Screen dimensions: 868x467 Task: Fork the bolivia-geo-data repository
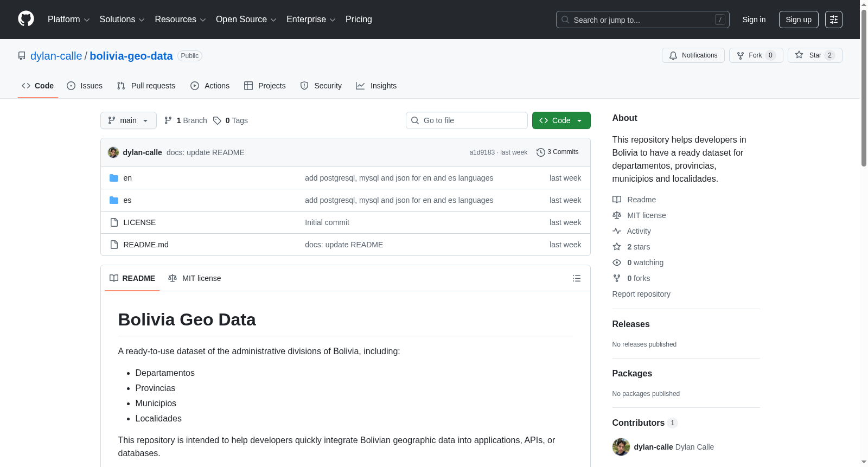click(x=756, y=55)
